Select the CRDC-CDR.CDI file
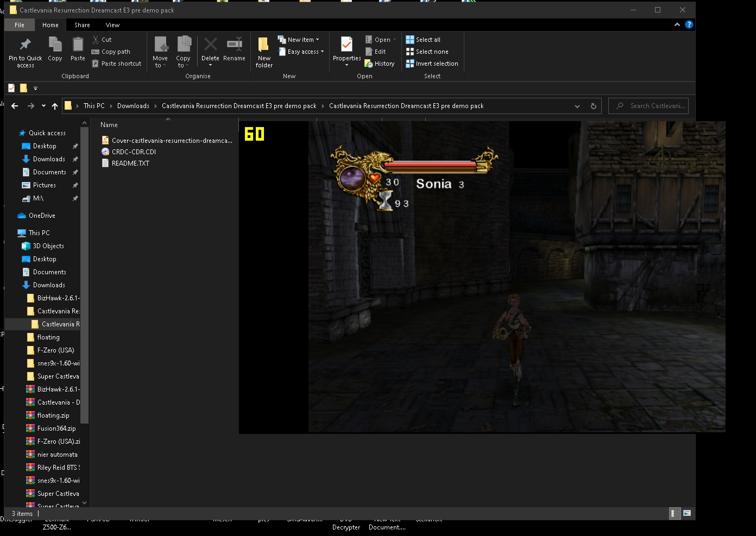 click(x=129, y=152)
